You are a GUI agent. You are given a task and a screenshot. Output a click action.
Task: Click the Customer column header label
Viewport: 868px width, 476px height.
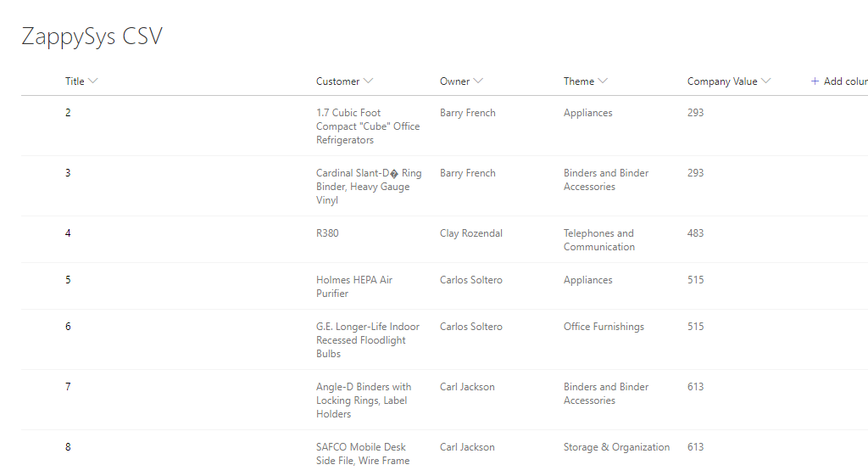tap(337, 81)
